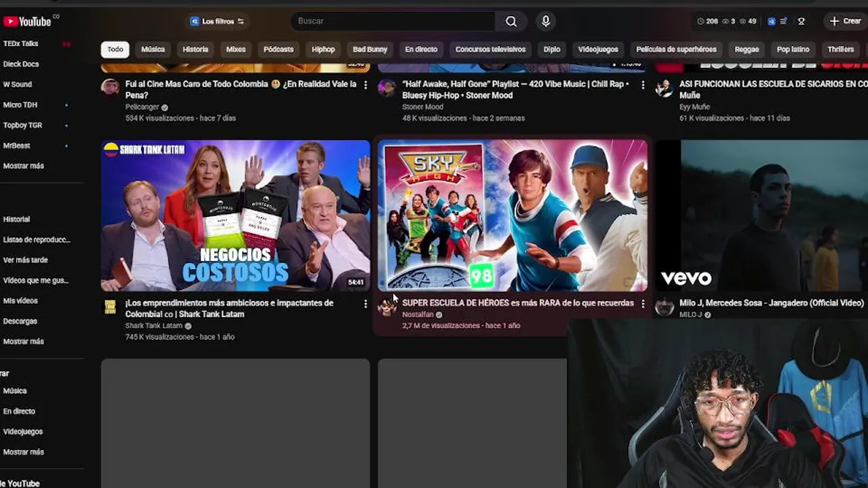This screenshot has width=868, height=488.
Task: Select the Todo filter chip
Action: click(x=115, y=49)
